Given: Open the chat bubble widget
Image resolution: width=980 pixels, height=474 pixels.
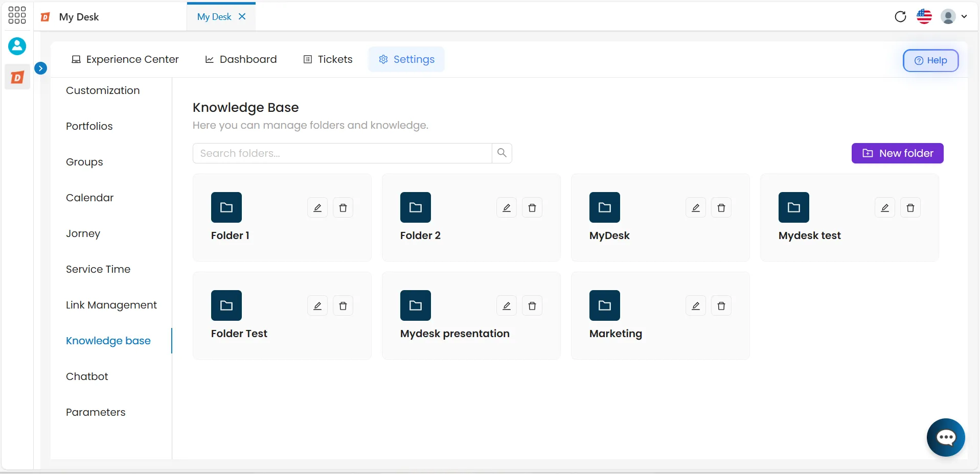Looking at the screenshot, I should (946, 437).
